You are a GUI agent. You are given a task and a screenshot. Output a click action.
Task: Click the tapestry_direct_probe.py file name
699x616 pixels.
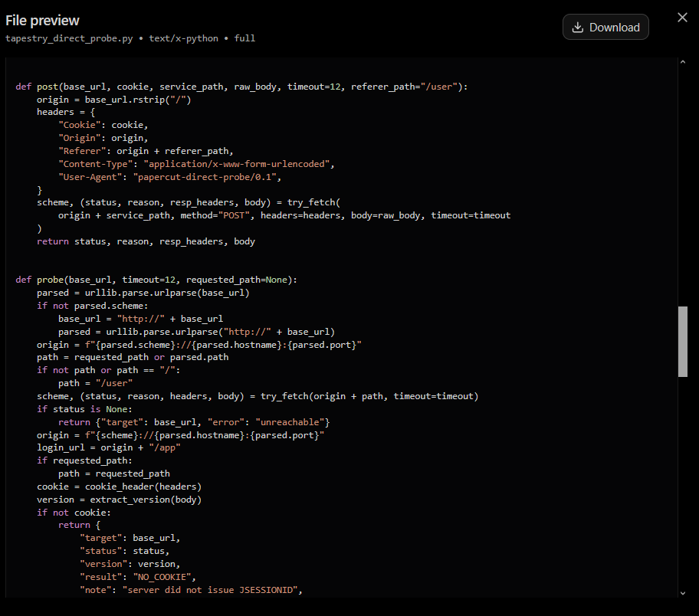click(69, 38)
